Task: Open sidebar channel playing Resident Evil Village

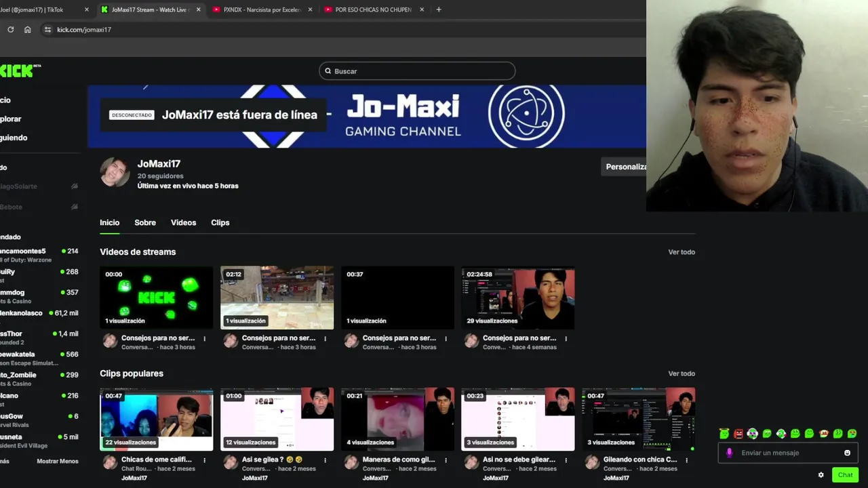Action: pos(39,441)
